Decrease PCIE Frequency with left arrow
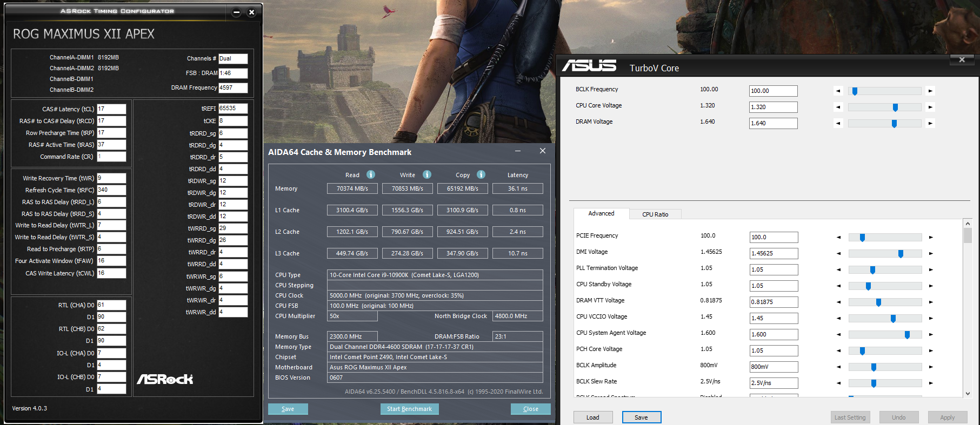980x425 pixels. (839, 238)
